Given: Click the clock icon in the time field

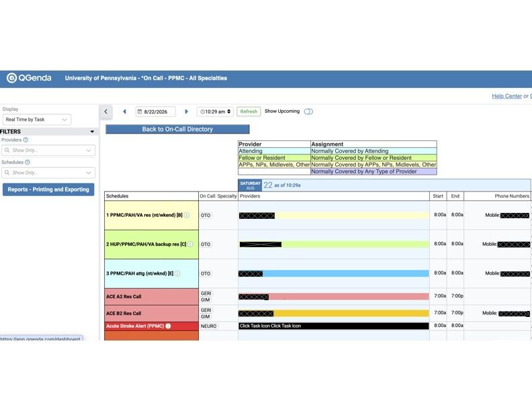Looking at the screenshot, I should 202,111.
